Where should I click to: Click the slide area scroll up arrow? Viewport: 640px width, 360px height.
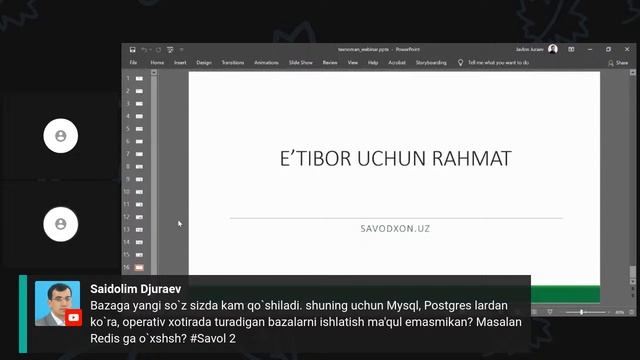click(x=633, y=73)
